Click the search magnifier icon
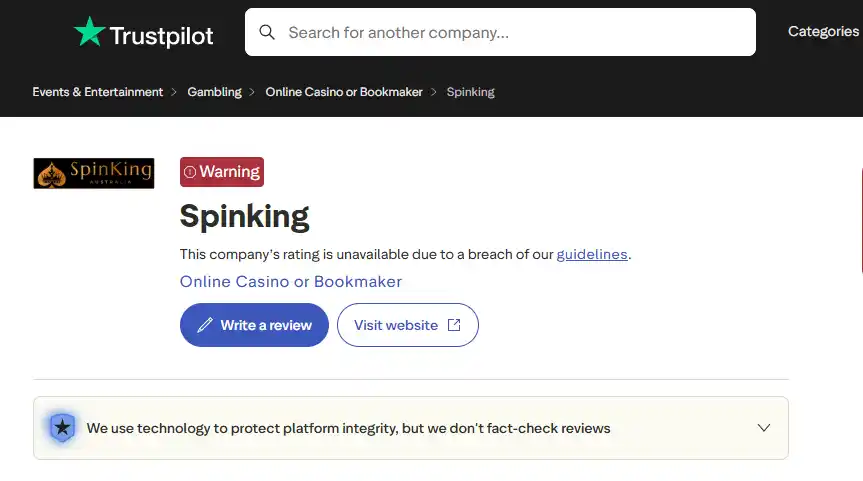 click(x=267, y=32)
